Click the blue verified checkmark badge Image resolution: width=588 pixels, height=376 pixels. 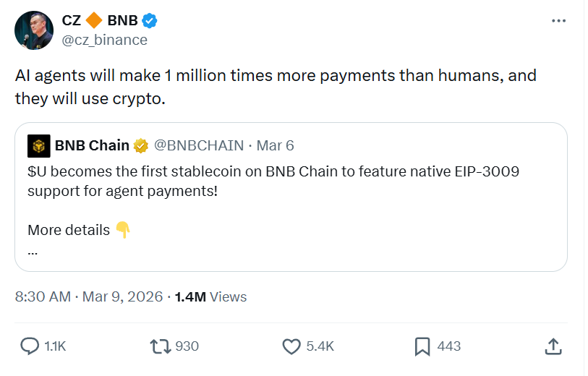click(150, 21)
